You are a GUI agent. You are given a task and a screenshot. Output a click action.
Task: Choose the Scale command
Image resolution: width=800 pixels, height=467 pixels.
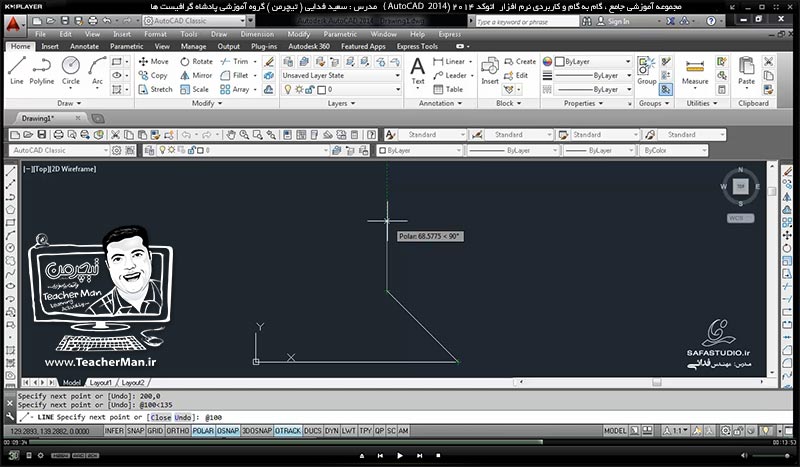(194, 89)
